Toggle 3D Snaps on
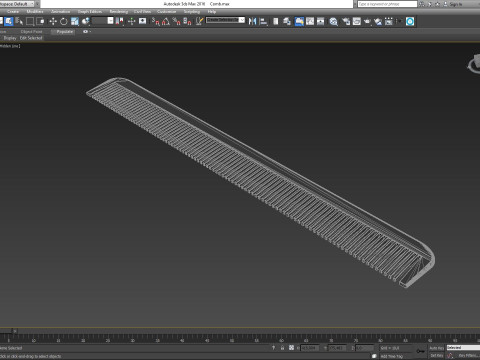This screenshot has width=480, height=360. 156,21
